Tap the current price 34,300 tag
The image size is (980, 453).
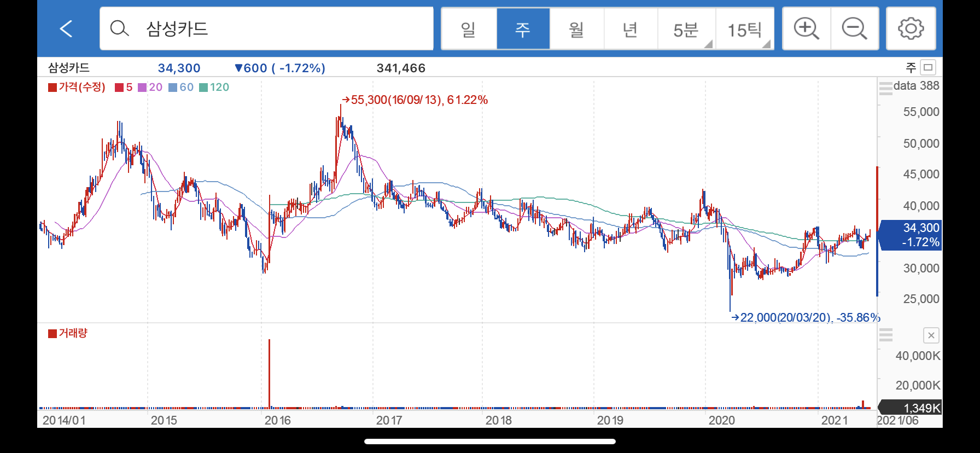click(x=911, y=235)
